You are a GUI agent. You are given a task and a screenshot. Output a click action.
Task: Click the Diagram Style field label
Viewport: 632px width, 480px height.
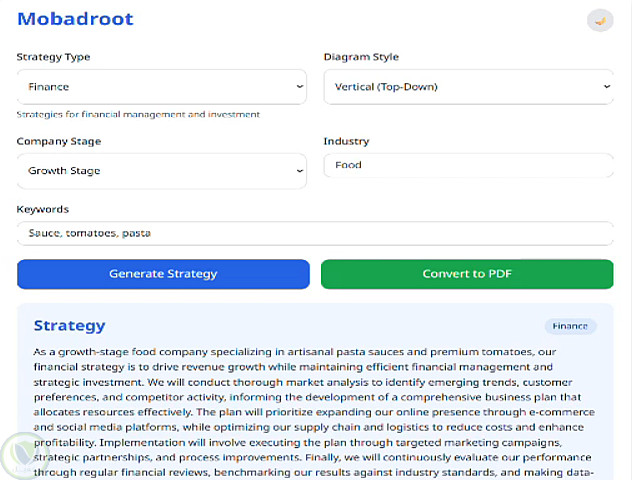coord(361,57)
